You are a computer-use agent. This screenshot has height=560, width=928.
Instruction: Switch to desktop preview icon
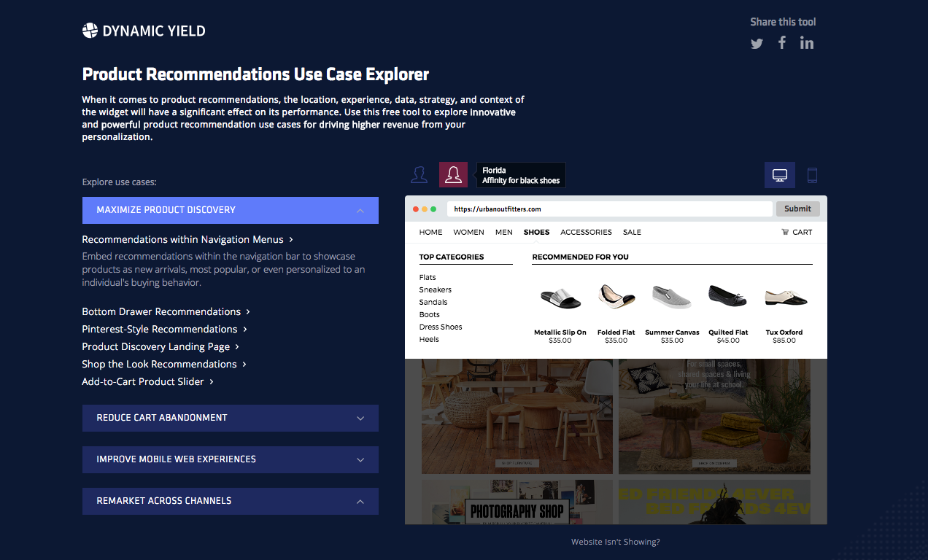780,175
